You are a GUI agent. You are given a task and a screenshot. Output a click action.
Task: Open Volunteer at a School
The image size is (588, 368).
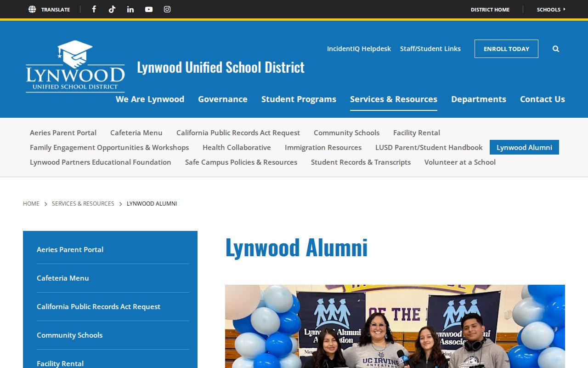(x=460, y=162)
